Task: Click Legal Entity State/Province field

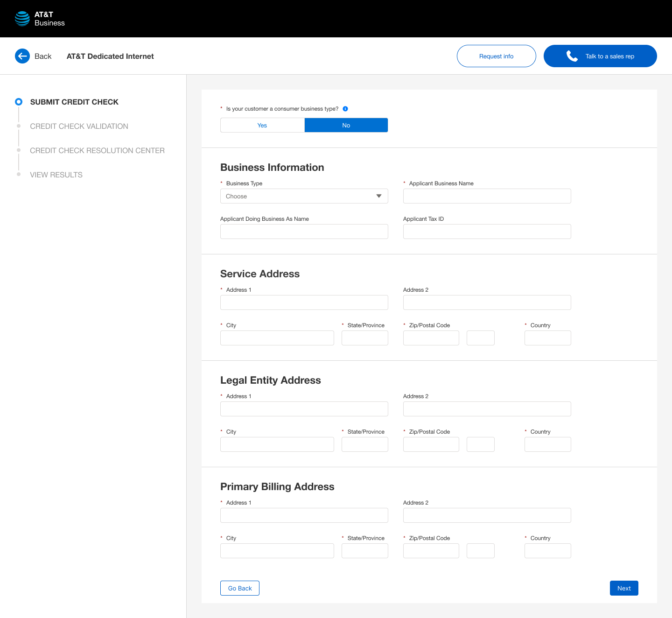Action: tap(365, 444)
